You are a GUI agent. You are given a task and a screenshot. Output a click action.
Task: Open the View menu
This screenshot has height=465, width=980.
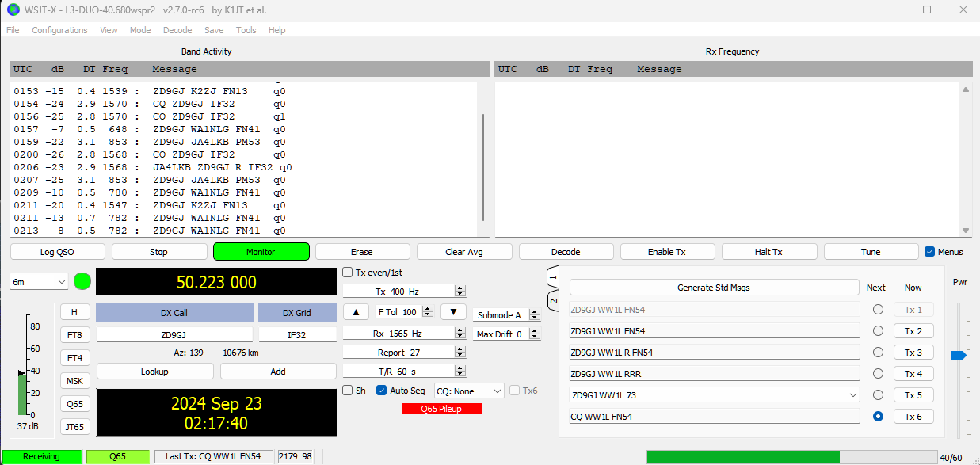pyautogui.click(x=109, y=30)
